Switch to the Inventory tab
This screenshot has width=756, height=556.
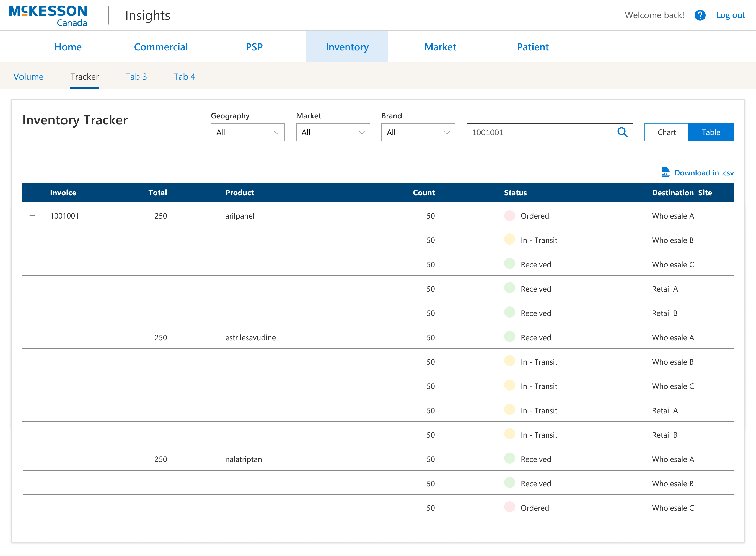pos(347,47)
